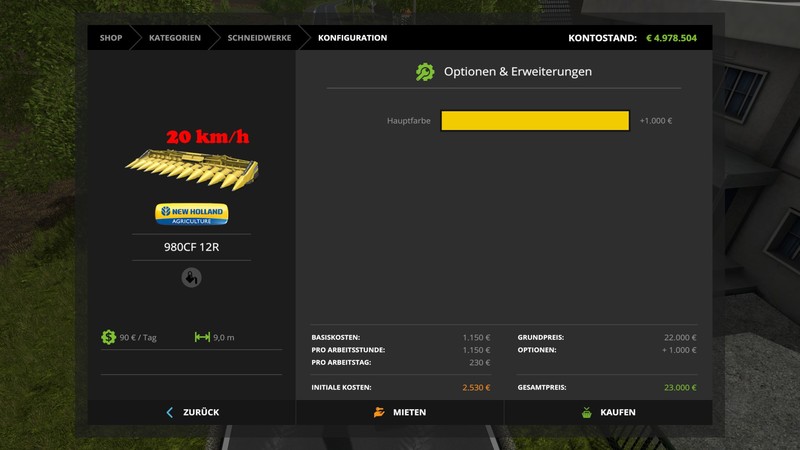Click the green money icon beside 90 € / Tag

coord(109,337)
